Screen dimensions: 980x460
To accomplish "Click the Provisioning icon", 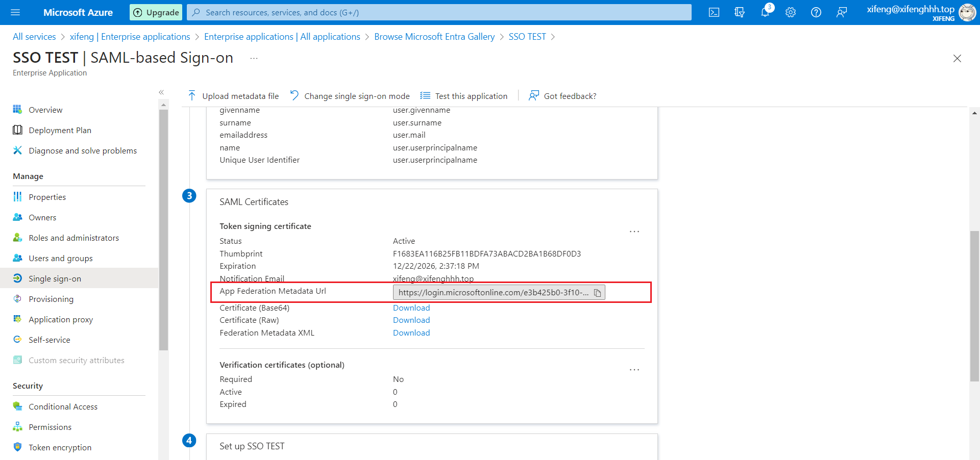I will pos(17,298).
